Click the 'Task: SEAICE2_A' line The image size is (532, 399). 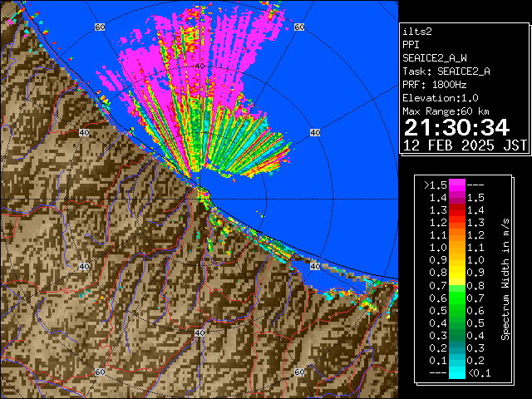click(x=446, y=71)
